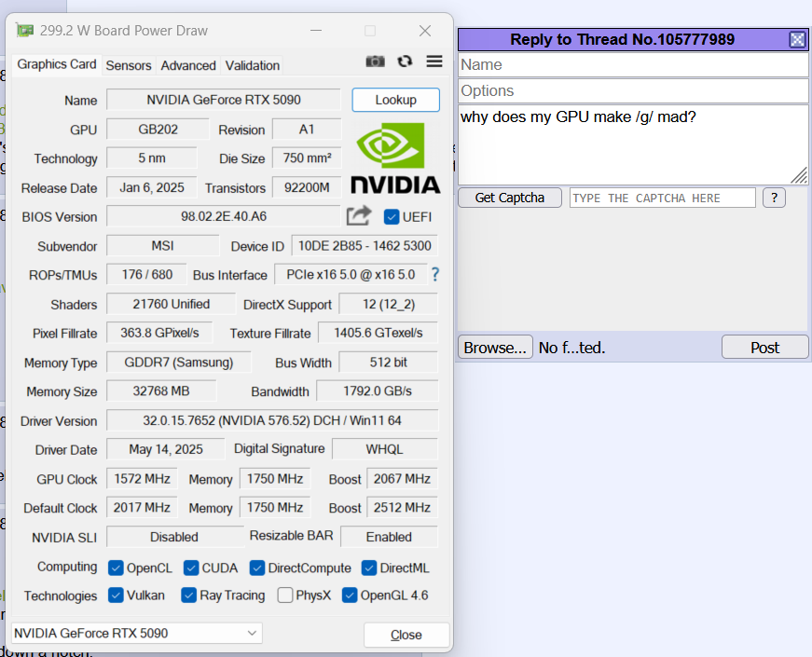Click the Close button in GPU-Z
This screenshot has width=812, height=657.
[x=406, y=635]
